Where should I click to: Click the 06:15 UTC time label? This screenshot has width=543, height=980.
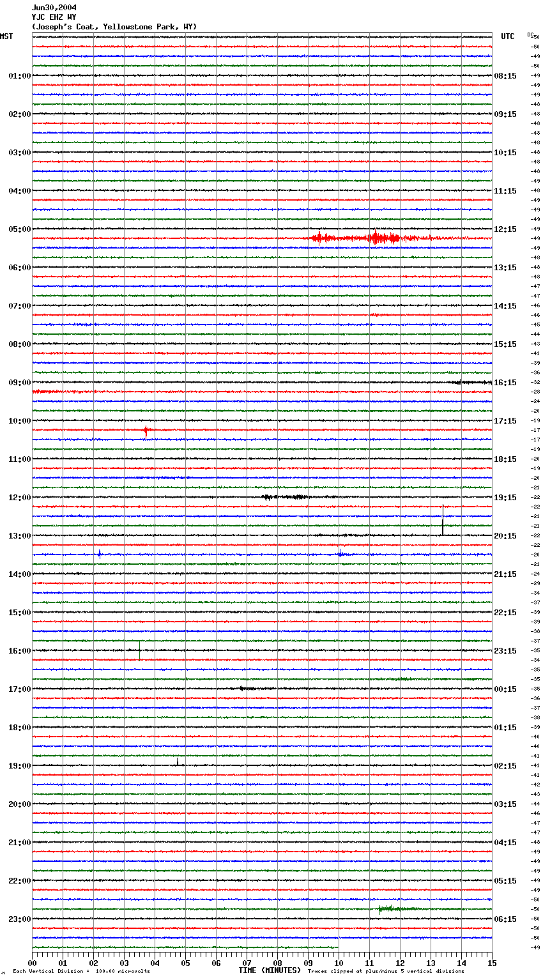505,919
